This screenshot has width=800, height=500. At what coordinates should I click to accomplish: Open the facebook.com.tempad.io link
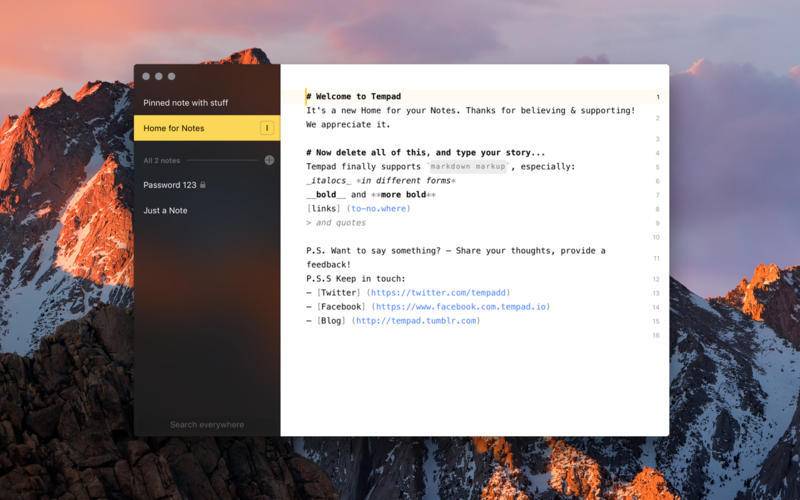point(461,307)
